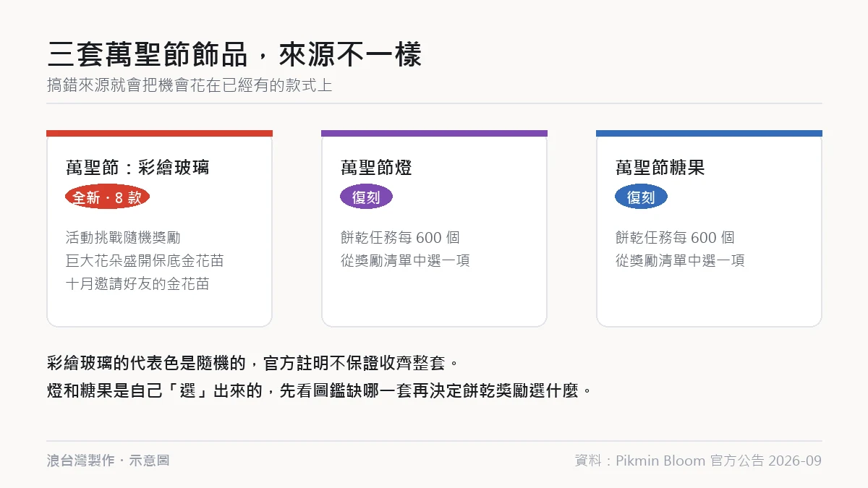This screenshot has height=488, width=868.
Task: Select the 萬聖節燈 card heading
Action: [x=376, y=168]
